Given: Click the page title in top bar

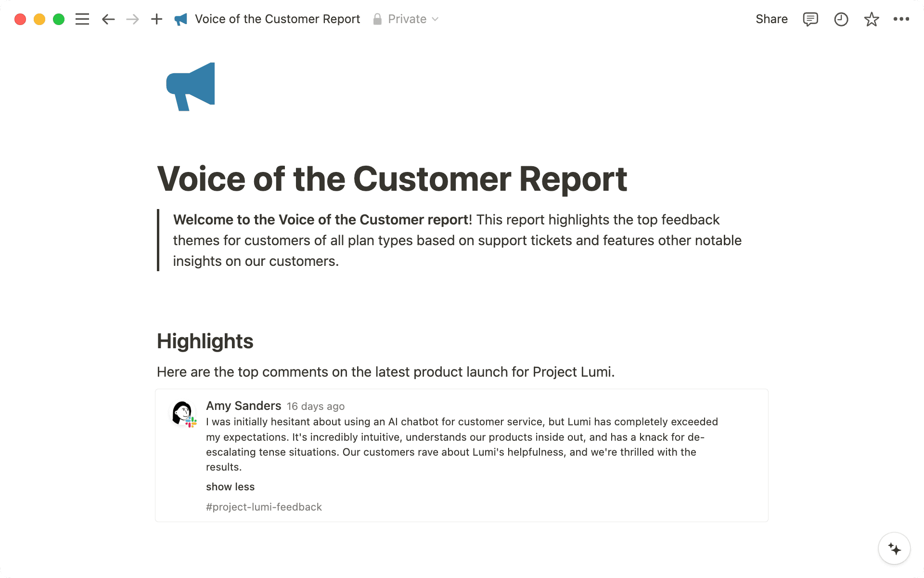Looking at the screenshot, I should [x=277, y=19].
